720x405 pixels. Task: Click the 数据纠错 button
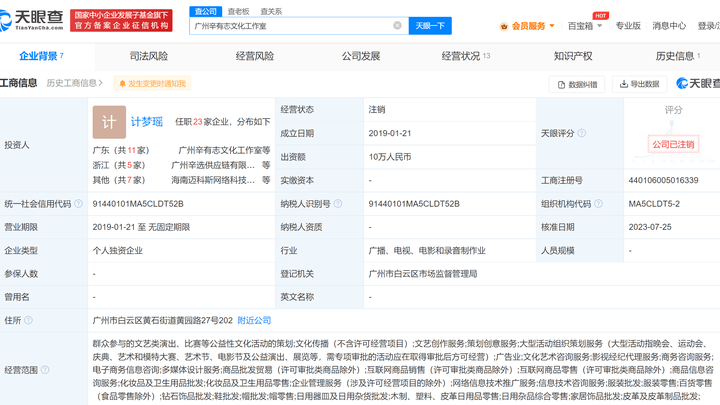click(577, 84)
